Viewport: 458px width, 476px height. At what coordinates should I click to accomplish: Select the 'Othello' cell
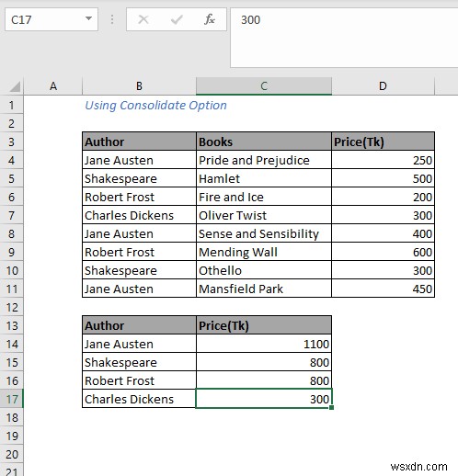click(x=264, y=270)
